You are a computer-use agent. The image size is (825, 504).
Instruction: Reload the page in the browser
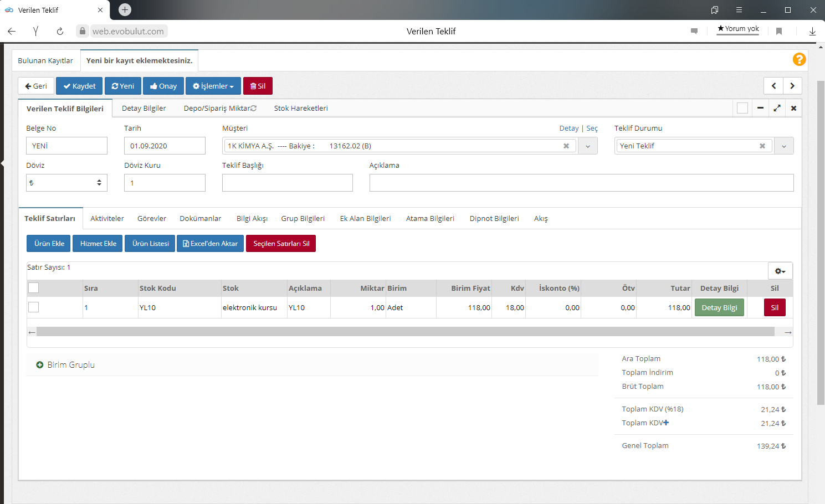[60, 32]
